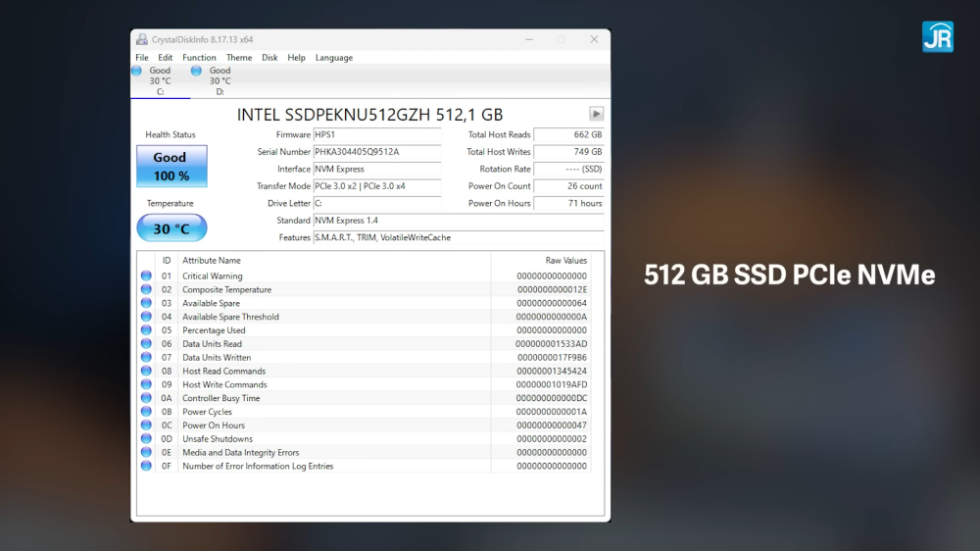The width and height of the screenshot is (980, 551).
Task: Open the Theme menu
Action: (x=239, y=58)
